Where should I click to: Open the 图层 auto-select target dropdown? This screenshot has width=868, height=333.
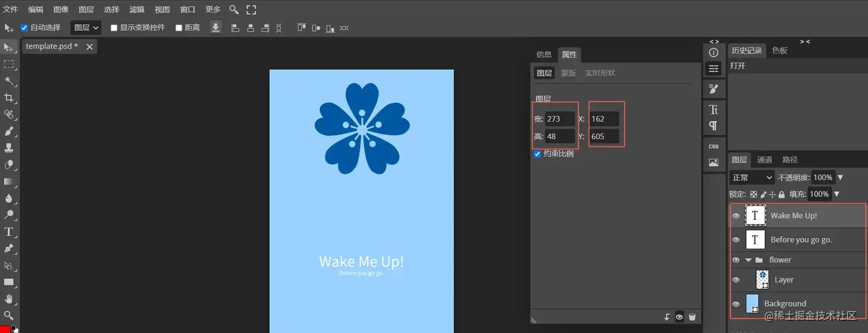(86, 28)
